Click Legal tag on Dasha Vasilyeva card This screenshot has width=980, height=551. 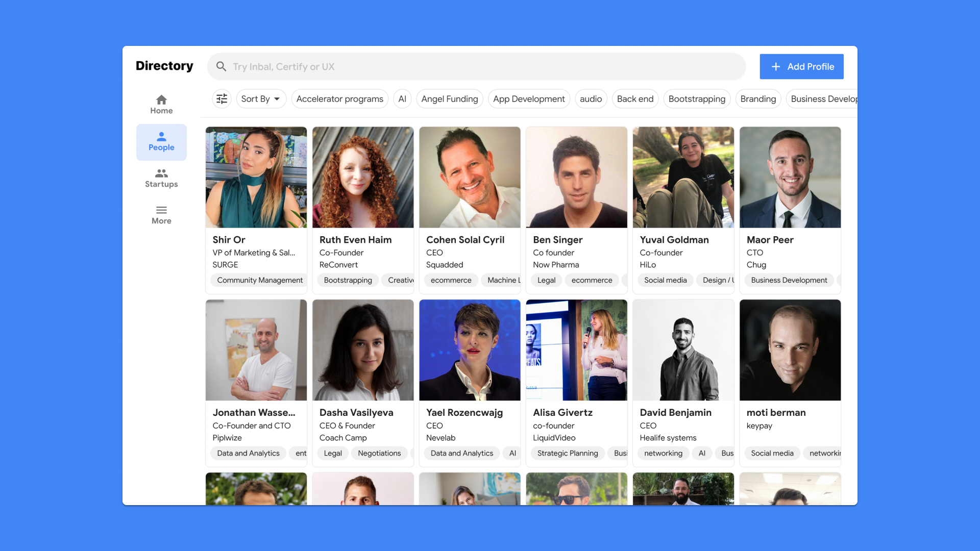pyautogui.click(x=333, y=453)
